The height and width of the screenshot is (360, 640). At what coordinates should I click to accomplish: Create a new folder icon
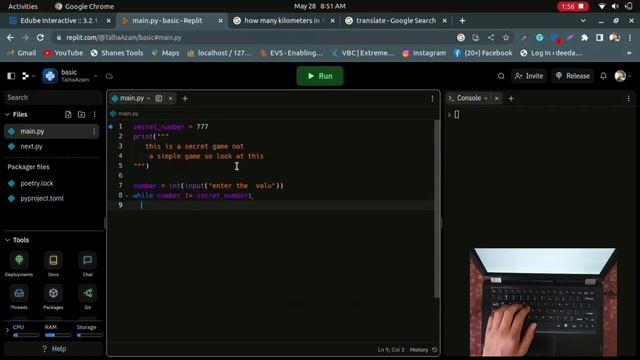click(82, 115)
